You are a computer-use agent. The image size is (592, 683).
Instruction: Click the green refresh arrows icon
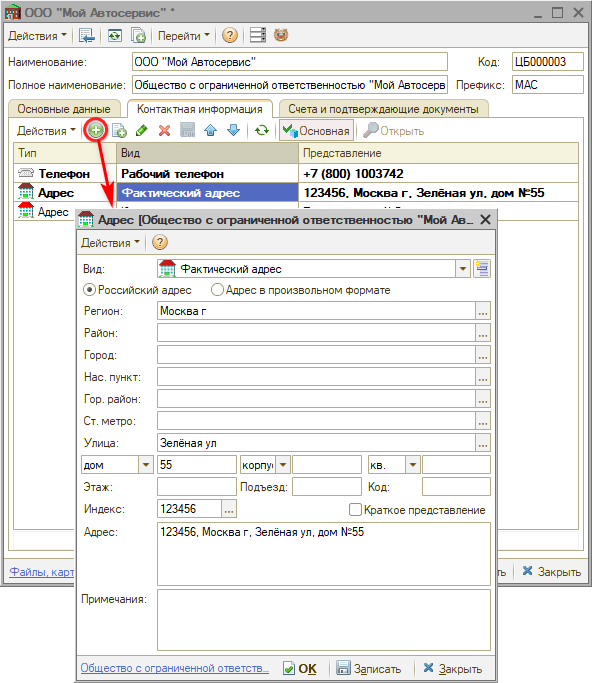click(262, 130)
